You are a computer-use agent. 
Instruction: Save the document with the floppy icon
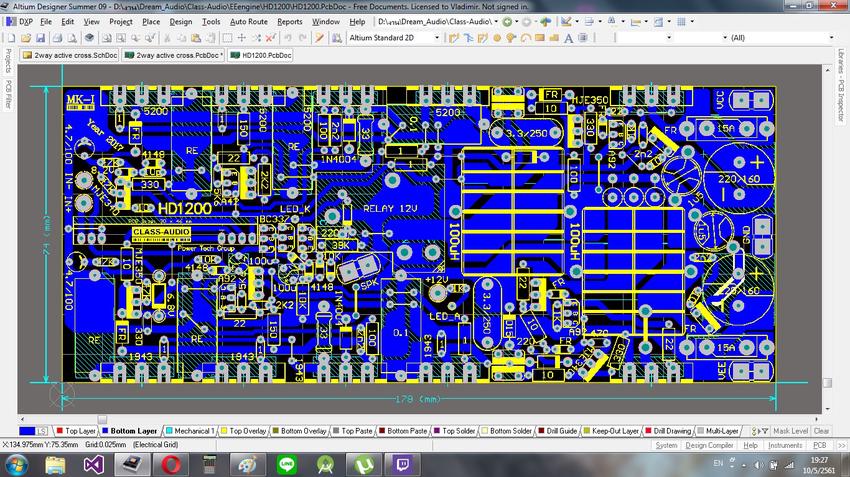(41, 38)
